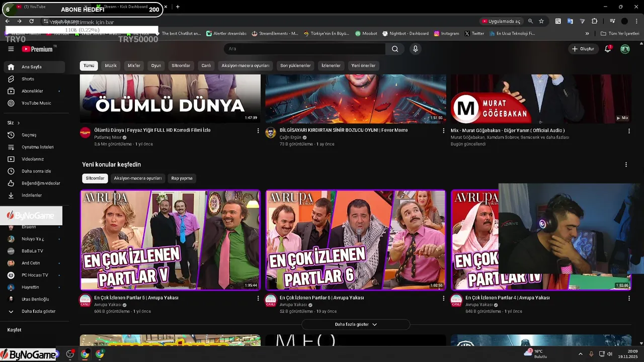Open a new browser tab
The image size is (644, 362).
pos(178,7)
